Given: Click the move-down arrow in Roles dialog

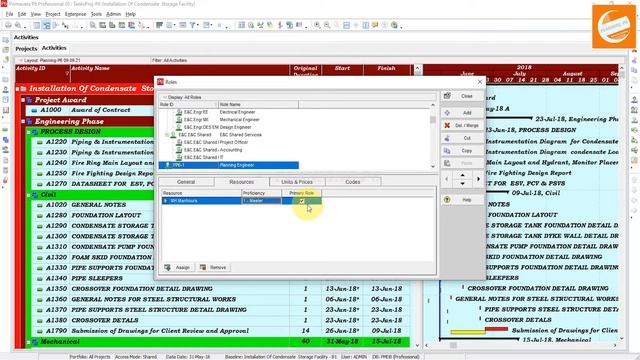Looking at the screenshot, I should pyautogui.click(x=462, y=184).
